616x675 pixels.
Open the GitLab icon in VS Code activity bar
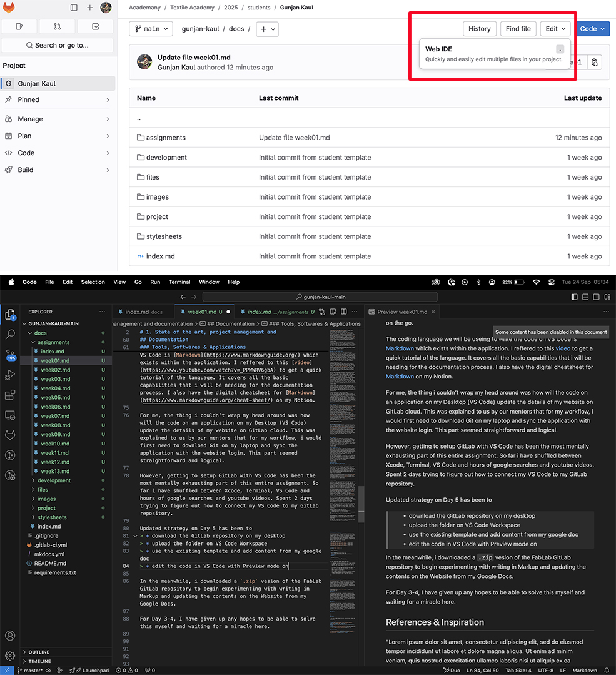(x=10, y=435)
